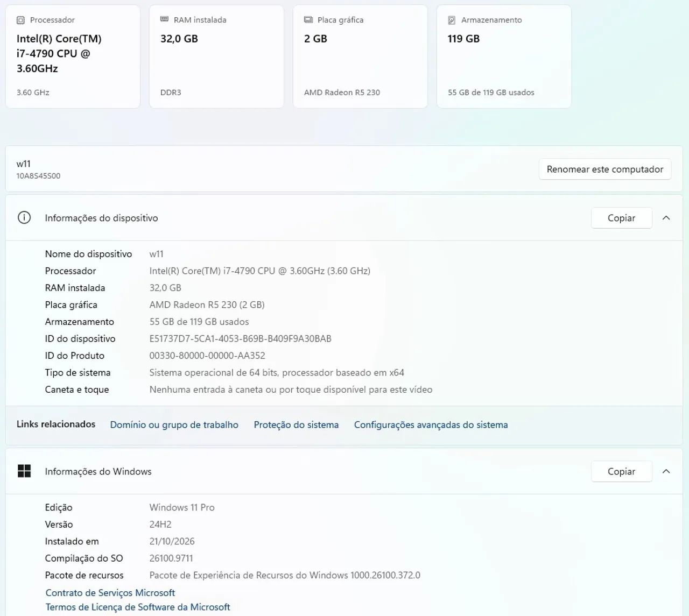This screenshot has width=689, height=616.
Task: Click the Processador card chip icon
Action: 20,20
